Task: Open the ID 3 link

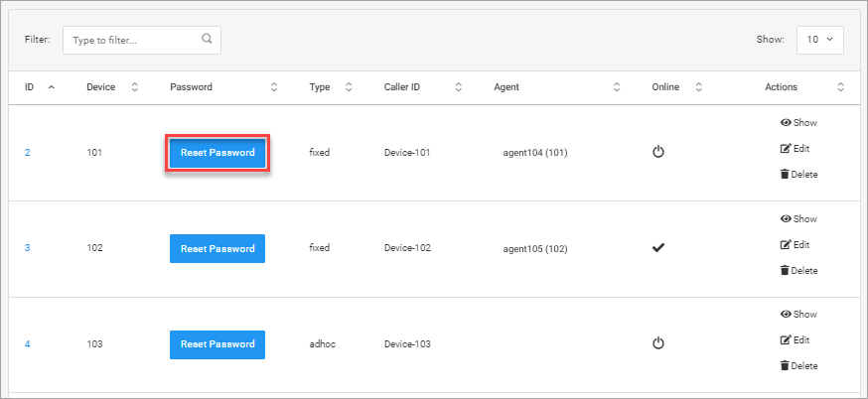Action: coord(27,248)
